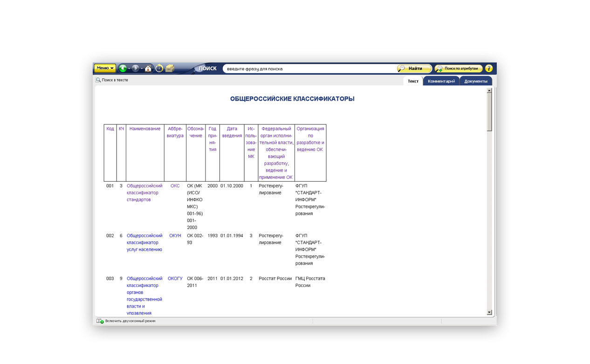
Task: Expand the forward history dropdown arrow
Action: 141,69
